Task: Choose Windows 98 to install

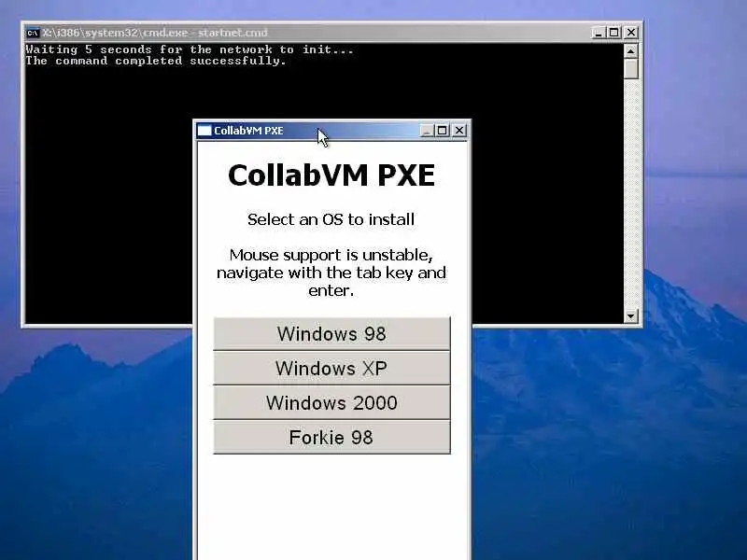Action: click(331, 334)
